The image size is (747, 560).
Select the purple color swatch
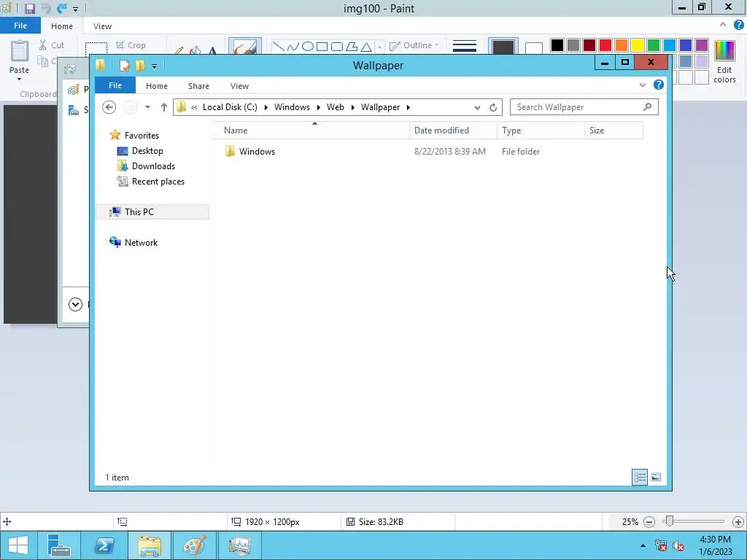click(x=702, y=45)
